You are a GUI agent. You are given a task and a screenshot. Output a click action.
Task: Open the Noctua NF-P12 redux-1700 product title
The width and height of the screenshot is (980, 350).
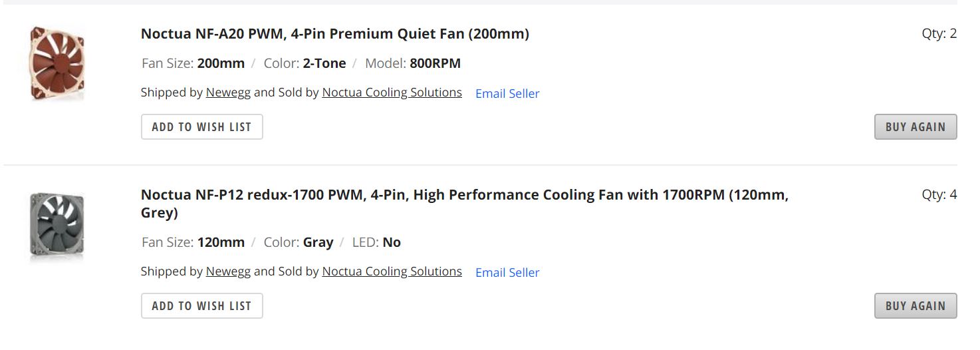pyautogui.click(x=464, y=196)
